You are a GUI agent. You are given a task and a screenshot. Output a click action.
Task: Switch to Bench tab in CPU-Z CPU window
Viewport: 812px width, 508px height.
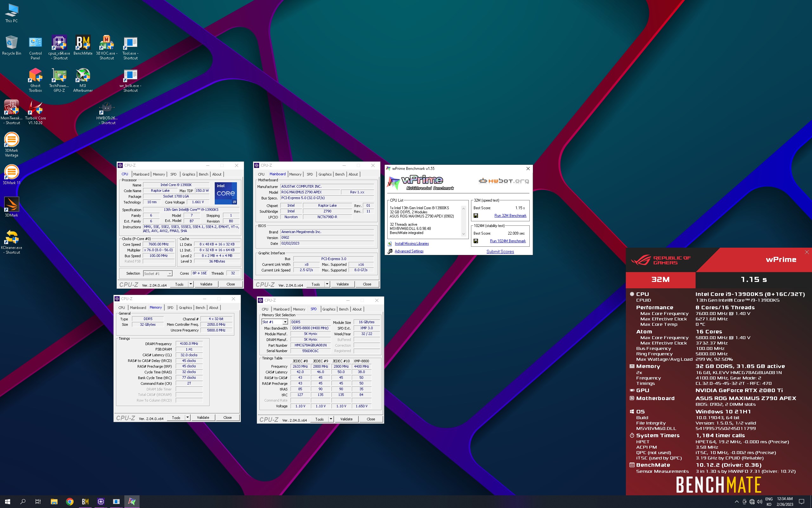click(203, 174)
